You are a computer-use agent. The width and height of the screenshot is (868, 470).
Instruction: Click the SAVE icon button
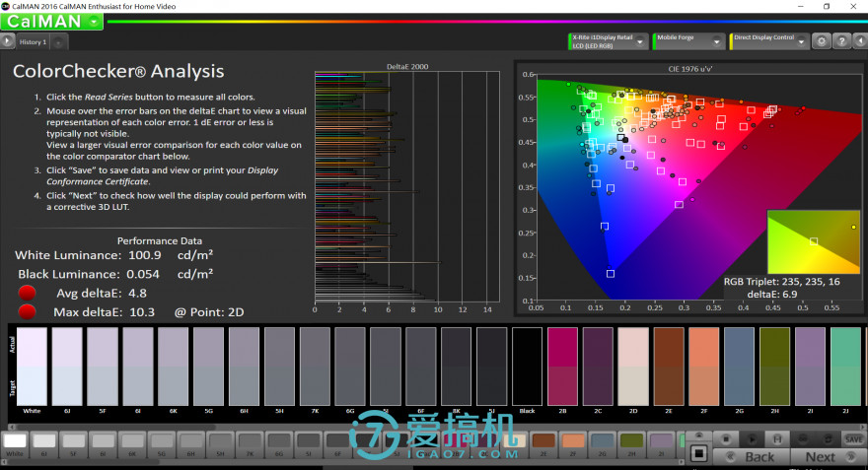click(x=853, y=438)
